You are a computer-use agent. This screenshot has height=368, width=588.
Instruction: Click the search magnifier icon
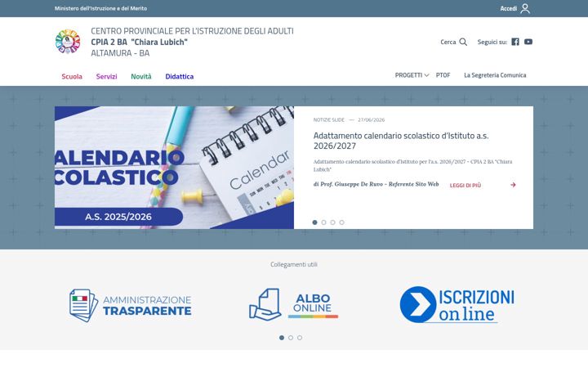coord(463,42)
